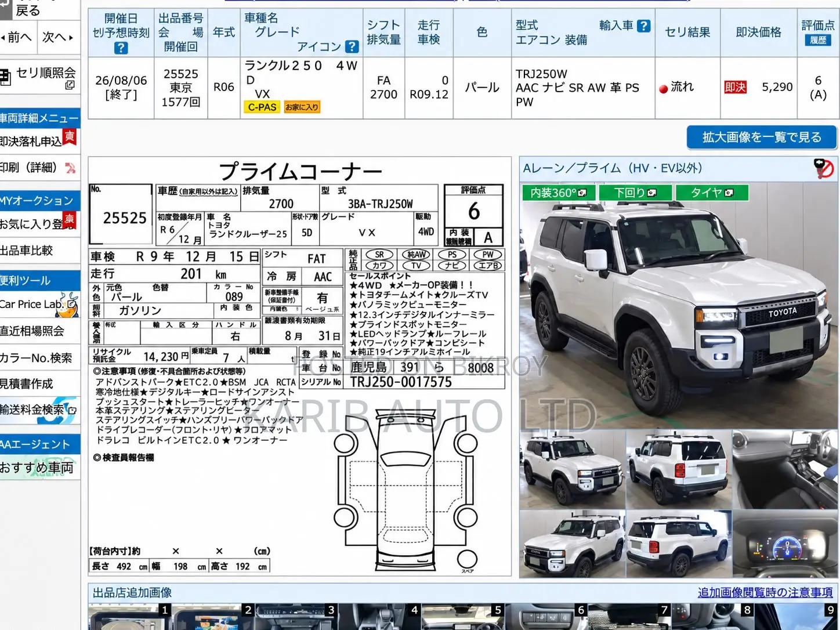The width and height of the screenshot is (840, 630).
Task: Select 印刷（詳細） print option
Action: click(28, 168)
